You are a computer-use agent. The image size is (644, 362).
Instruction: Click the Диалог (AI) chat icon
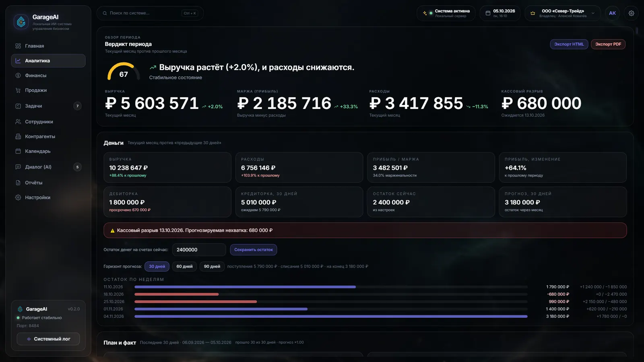click(18, 167)
